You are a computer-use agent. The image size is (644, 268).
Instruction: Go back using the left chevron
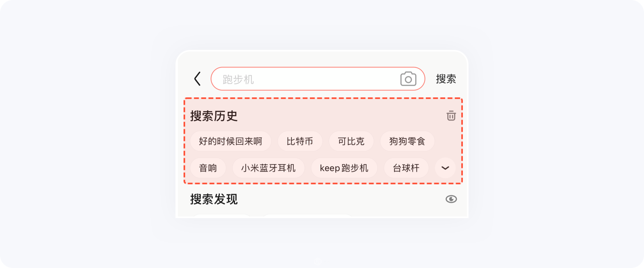click(197, 79)
